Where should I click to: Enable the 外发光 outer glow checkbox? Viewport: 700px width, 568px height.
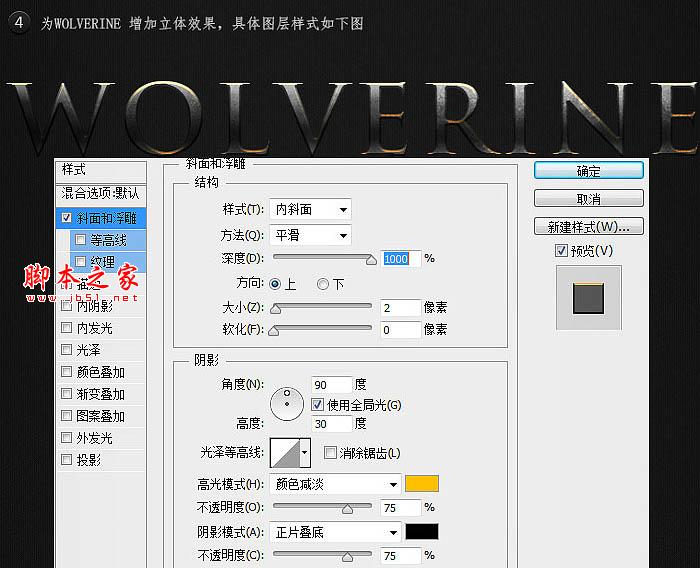click(67, 438)
